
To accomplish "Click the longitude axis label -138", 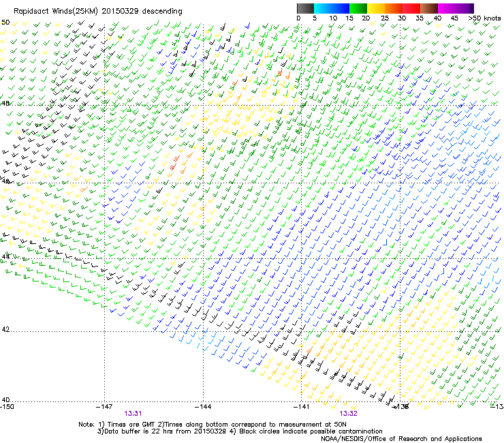I will click(400, 407).
